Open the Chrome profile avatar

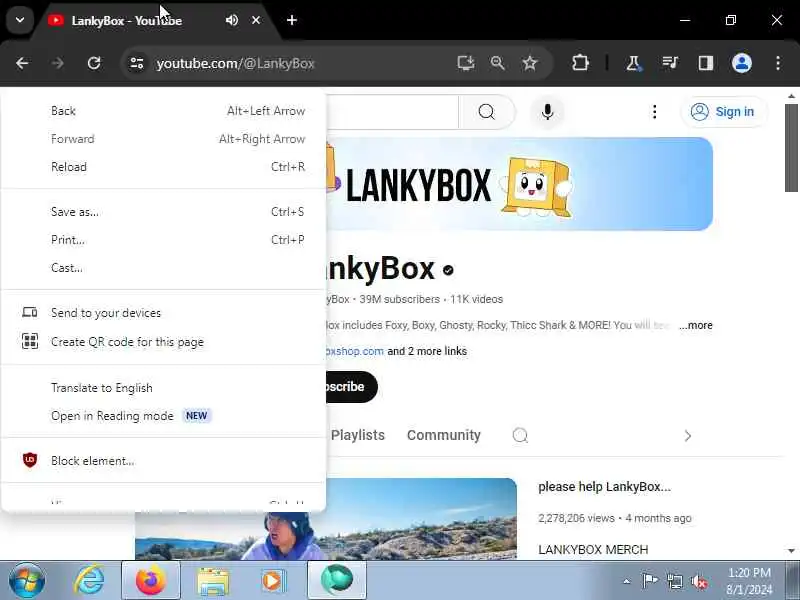742,63
